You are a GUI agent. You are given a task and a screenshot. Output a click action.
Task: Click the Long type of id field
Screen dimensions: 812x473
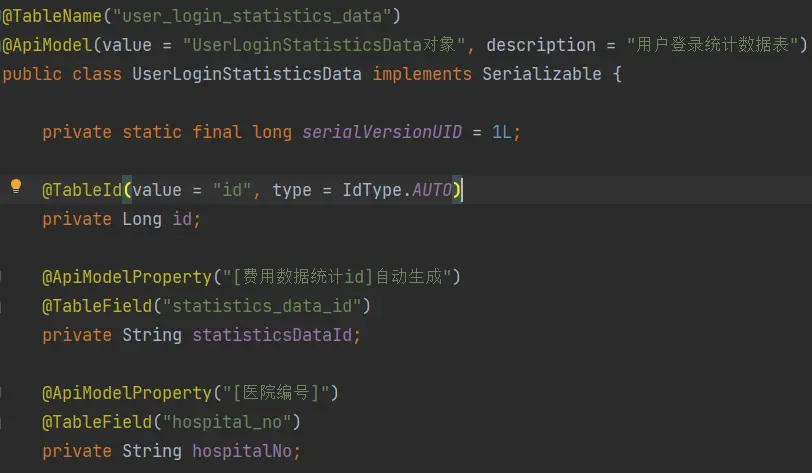click(x=142, y=219)
